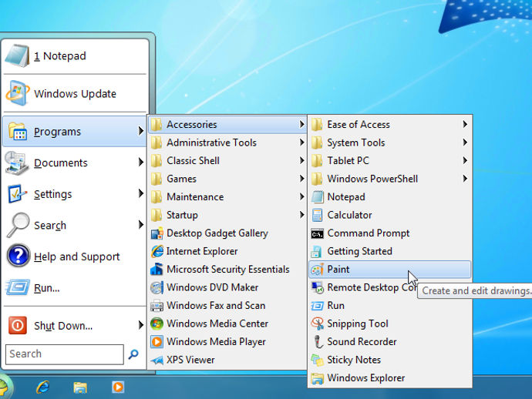Open Sound Recorder microphone icon
This screenshot has width=532, height=399.
[x=317, y=342]
